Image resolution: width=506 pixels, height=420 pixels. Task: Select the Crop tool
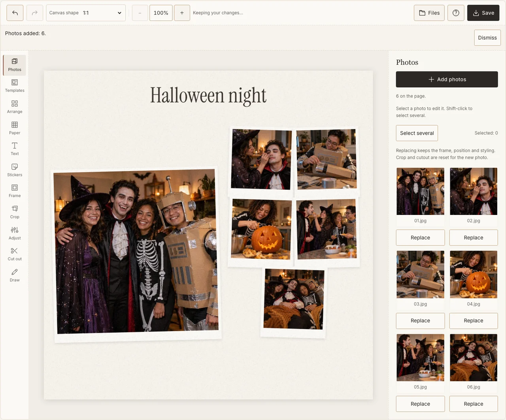[x=15, y=213]
